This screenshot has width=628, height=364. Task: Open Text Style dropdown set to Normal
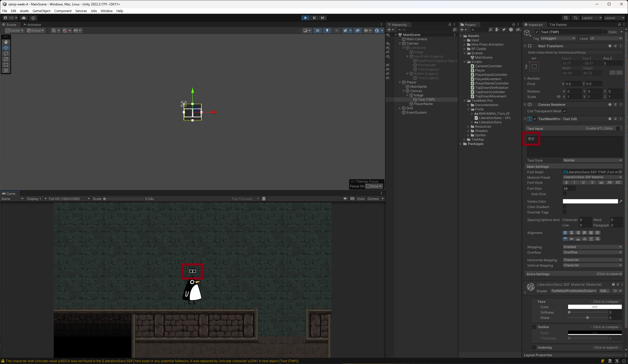tap(593, 160)
